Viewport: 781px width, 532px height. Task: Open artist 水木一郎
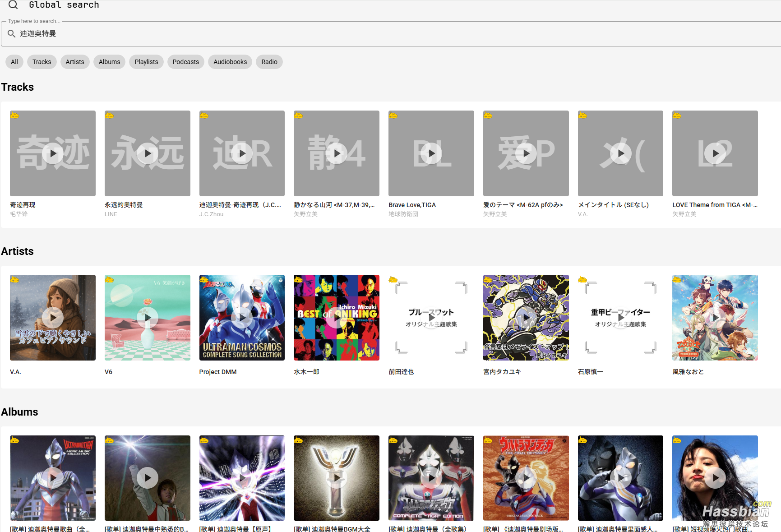click(x=337, y=318)
